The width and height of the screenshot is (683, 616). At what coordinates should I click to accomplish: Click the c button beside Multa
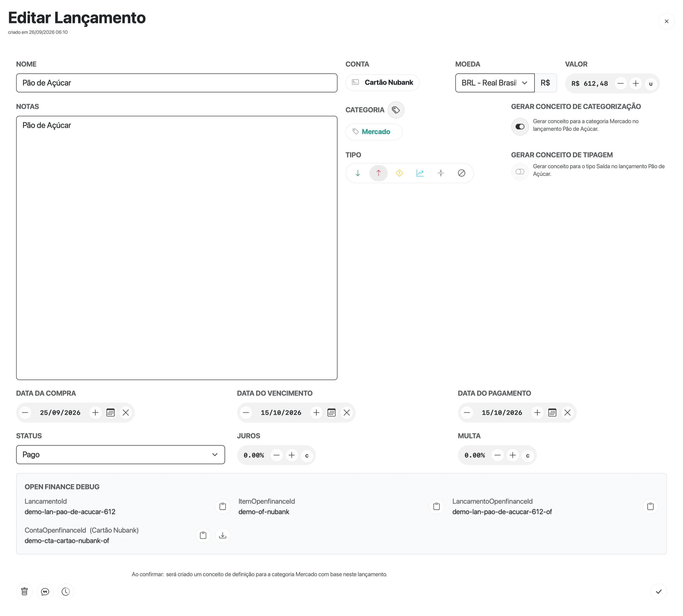(x=528, y=455)
